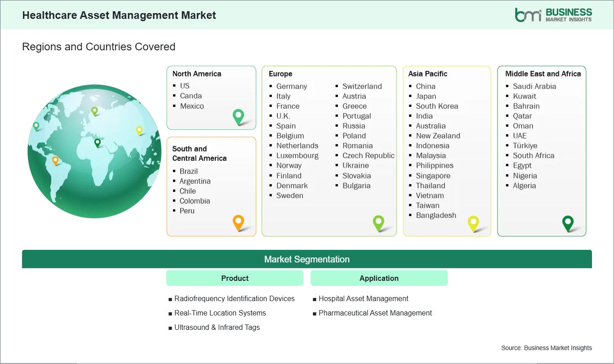Click Bulgaria in Europe list
Screen dimensions: 614x364
click(x=356, y=186)
